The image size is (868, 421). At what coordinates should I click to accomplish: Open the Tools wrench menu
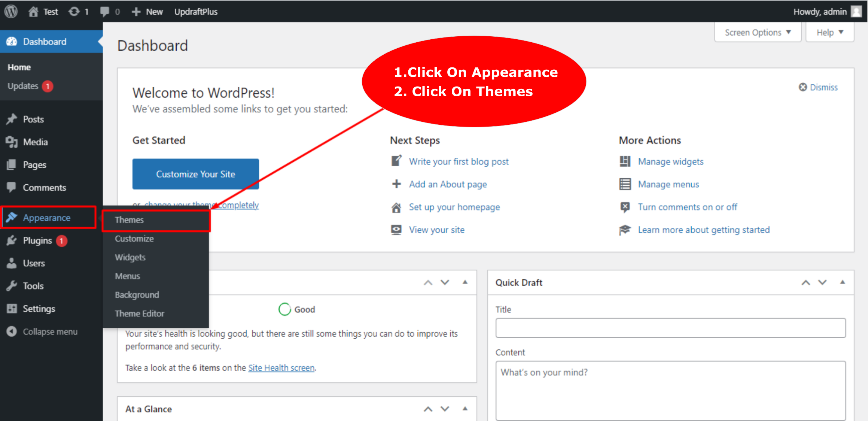click(x=33, y=286)
